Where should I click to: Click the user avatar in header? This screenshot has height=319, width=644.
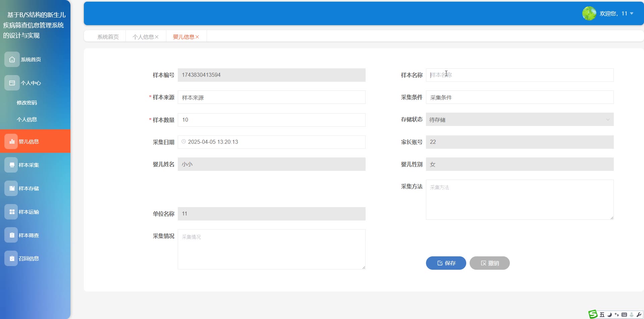(589, 13)
